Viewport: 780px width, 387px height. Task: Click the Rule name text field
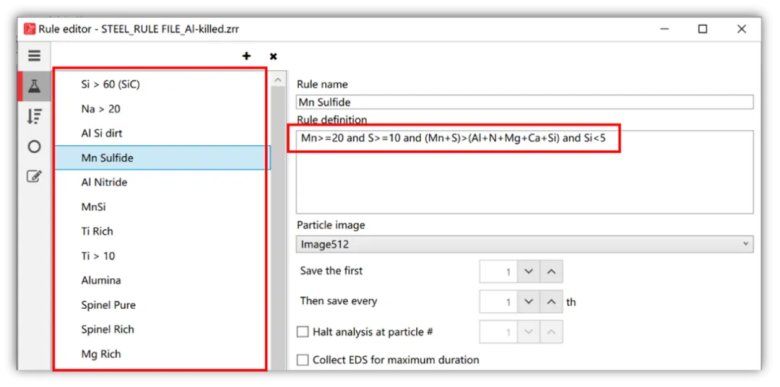click(524, 102)
